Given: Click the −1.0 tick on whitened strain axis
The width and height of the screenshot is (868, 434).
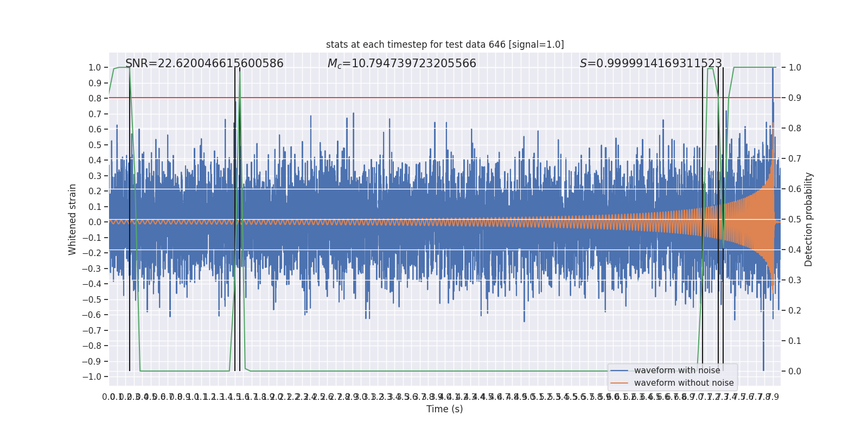Looking at the screenshot, I should (x=94, y=377).
